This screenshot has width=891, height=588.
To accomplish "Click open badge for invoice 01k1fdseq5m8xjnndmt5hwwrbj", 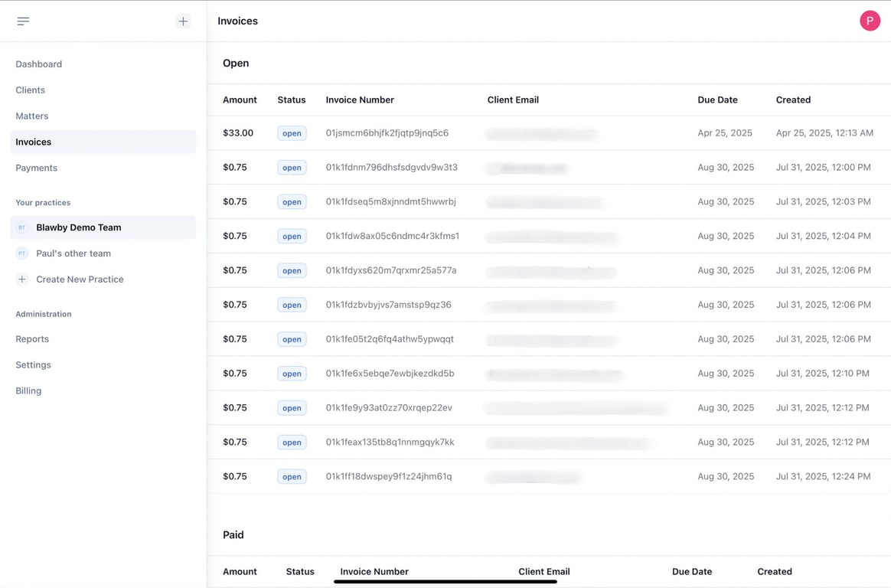I will (292, 201).
